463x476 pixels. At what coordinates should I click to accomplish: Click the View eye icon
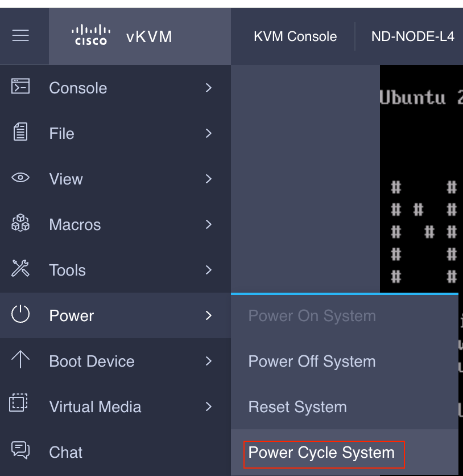[20, 177]
